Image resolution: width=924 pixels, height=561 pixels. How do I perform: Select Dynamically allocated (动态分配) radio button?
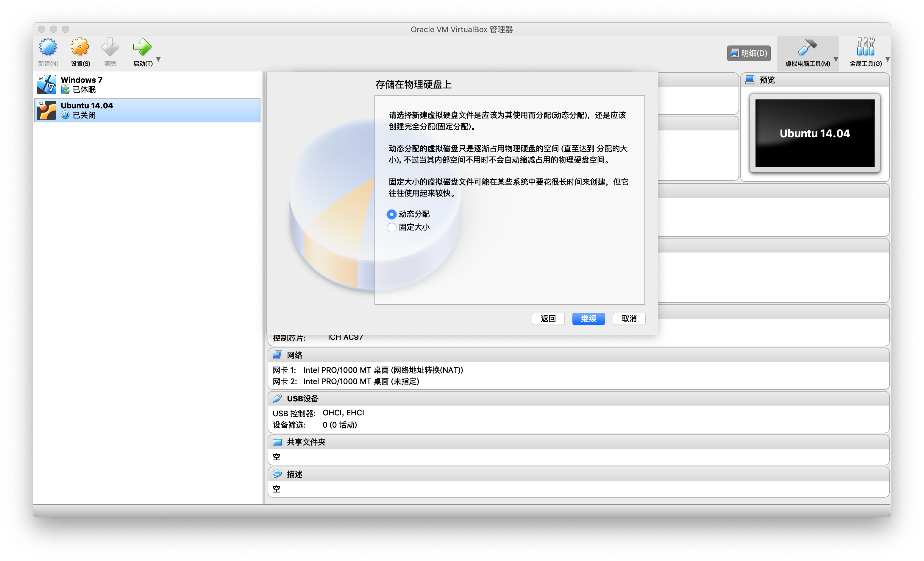(391, 214)
